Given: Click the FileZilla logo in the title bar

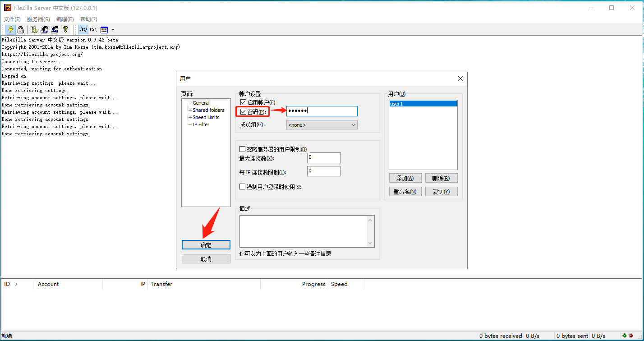Looking at the screenshot, I should [x=8, y=8].
